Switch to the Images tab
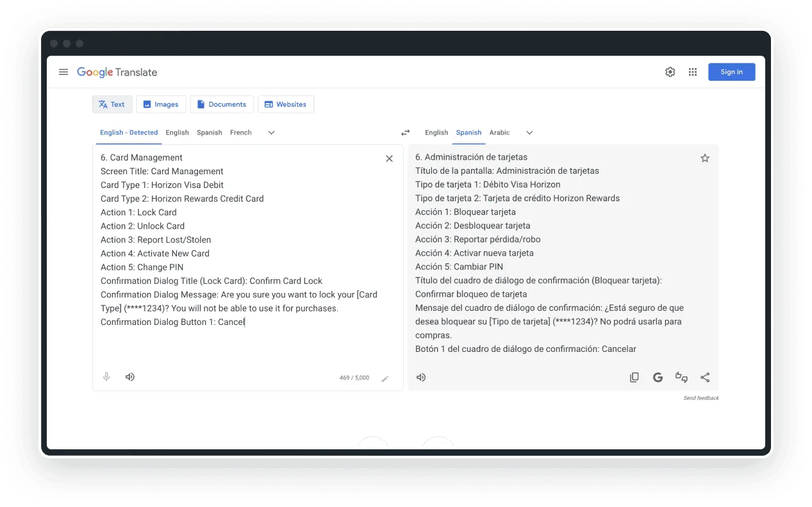 coord(161,104)
